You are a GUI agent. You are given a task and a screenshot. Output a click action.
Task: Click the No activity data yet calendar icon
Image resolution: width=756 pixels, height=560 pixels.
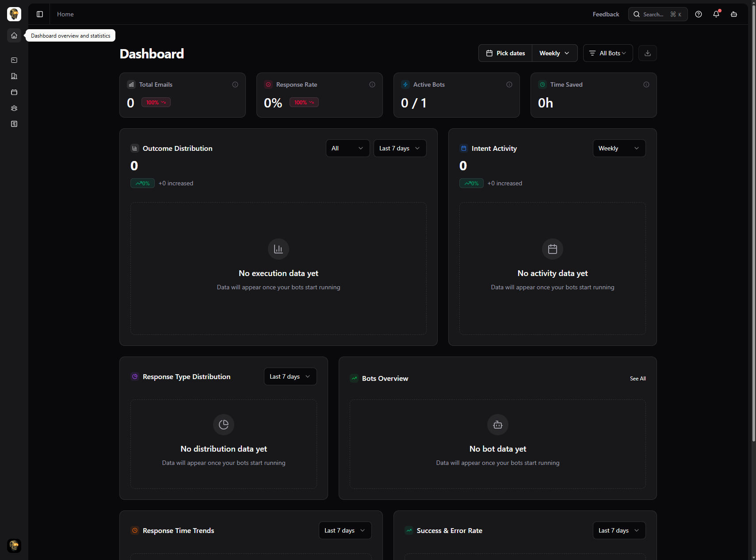pyautogui.click(x=553, y=249)
